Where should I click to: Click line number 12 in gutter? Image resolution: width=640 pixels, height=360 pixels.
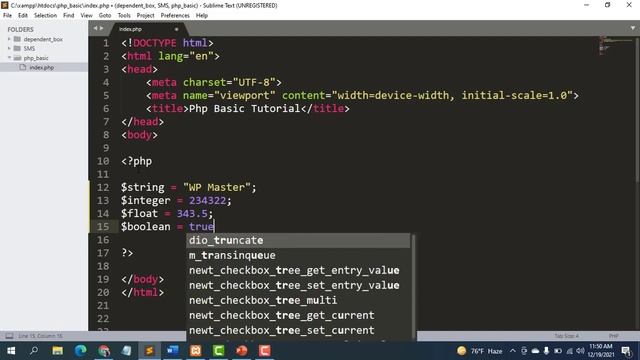click(x=103, y=187)
